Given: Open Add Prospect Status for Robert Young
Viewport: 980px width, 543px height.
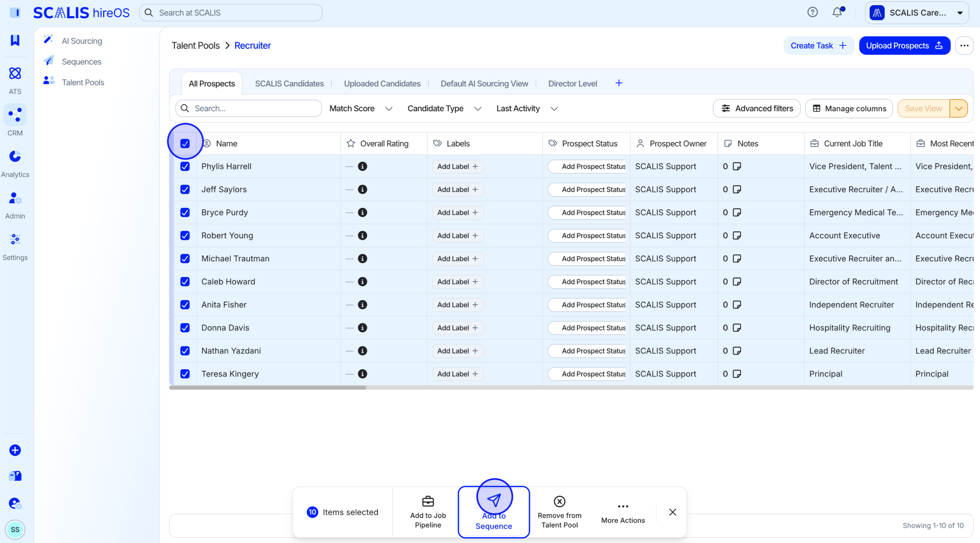Looking at the screenshot, I should (587, 236).
